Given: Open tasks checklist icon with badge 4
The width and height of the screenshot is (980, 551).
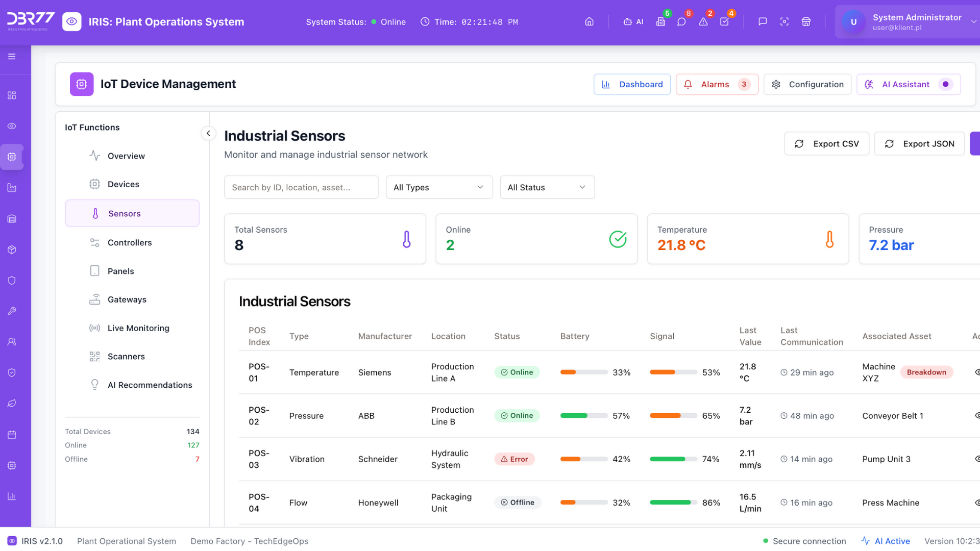Looking at the screenshot, I should point(724,21).
